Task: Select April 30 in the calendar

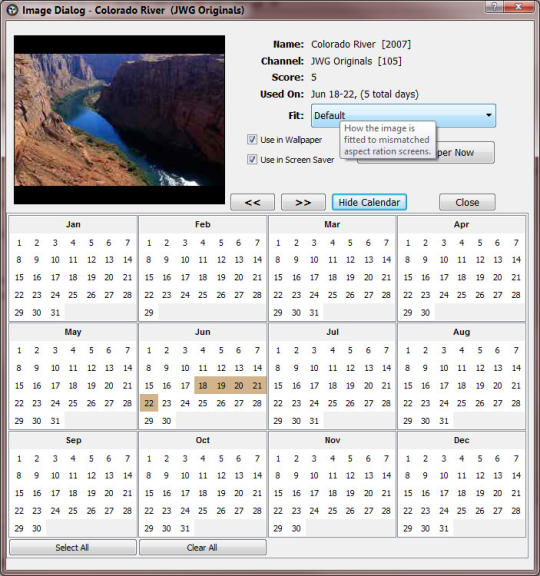Action: 425,313
